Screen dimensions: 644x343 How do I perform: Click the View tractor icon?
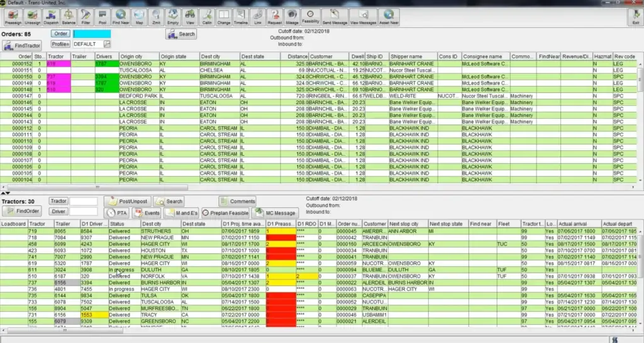(x=190, y=17)
